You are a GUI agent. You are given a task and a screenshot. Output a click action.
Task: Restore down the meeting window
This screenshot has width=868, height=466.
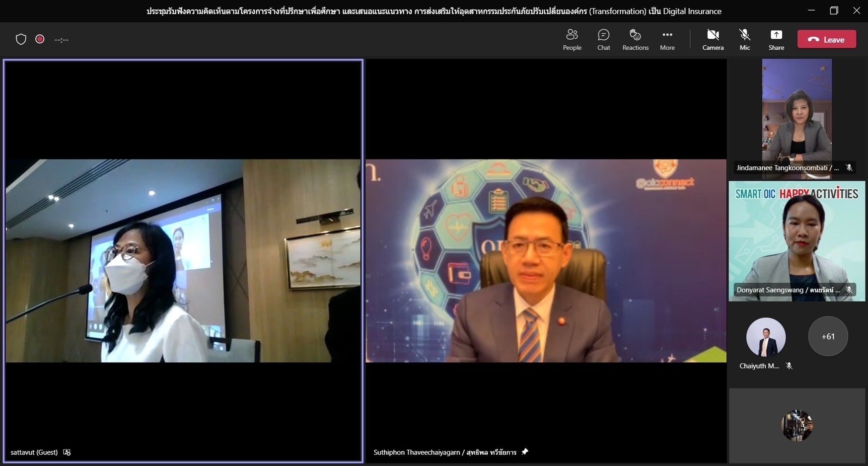pos(834,10)
